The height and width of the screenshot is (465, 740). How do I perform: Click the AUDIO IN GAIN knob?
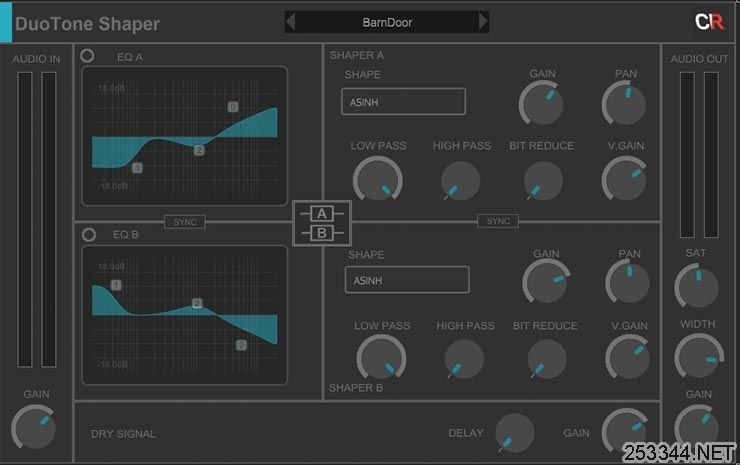tap(34, 427)
